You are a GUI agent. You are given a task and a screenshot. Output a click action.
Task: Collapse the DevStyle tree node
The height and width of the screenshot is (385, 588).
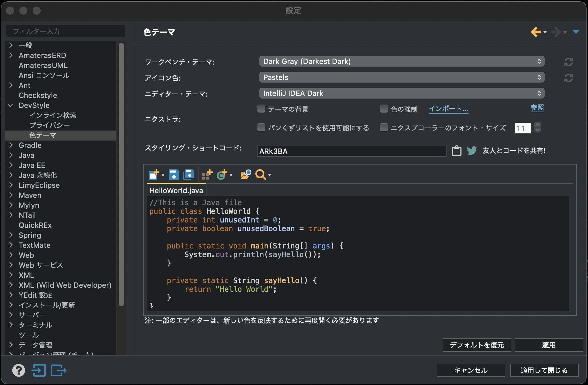(x=11, y=105)
